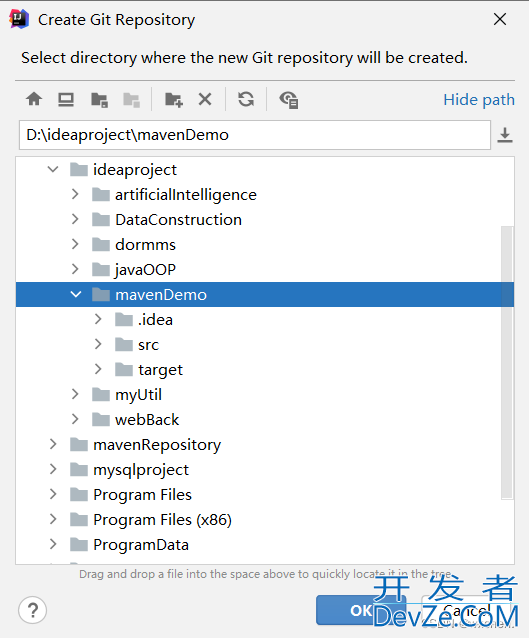Expand the dormms folder
Image resolution: width=529 pixels, height=638 pixels.
tap(75, 244)
